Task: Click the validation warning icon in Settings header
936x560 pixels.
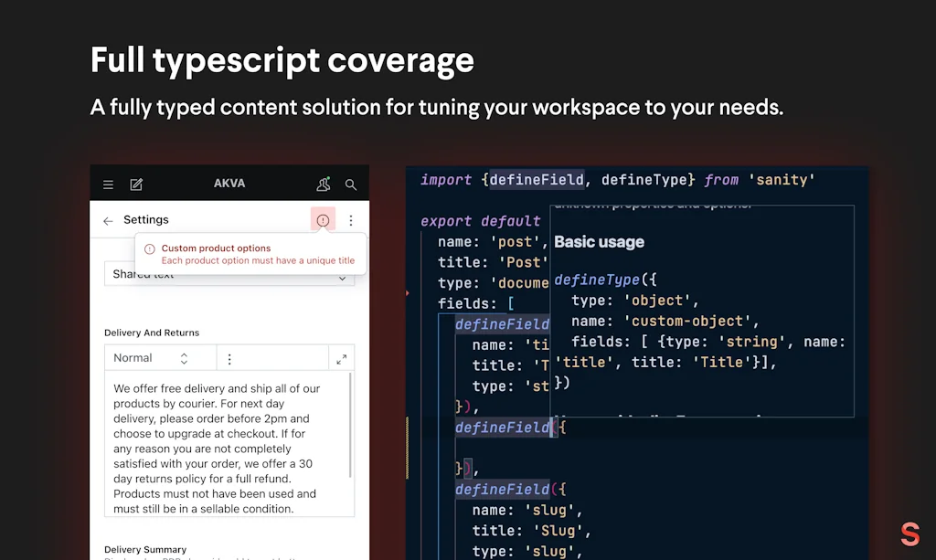Action: (323, 220)
